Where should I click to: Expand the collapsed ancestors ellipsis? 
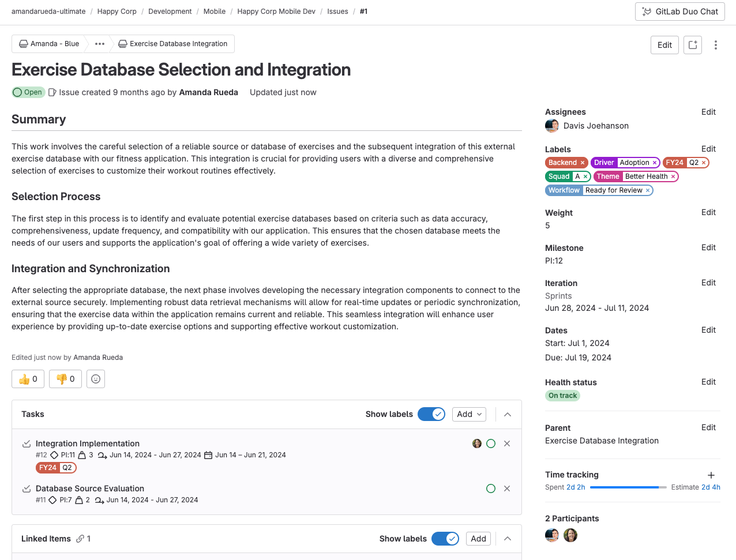pos(100,44)
